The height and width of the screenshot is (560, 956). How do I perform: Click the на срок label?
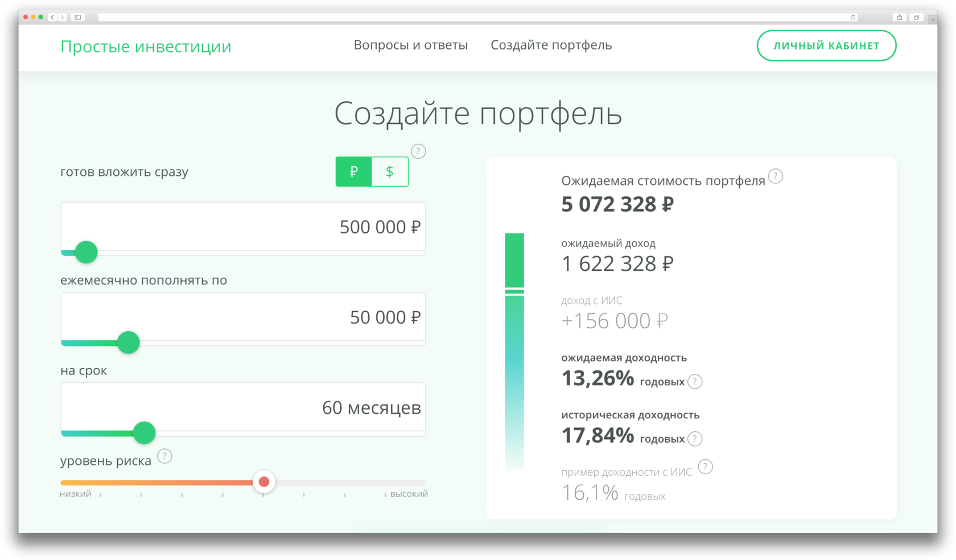pyautogui.click(x=84, y=370)
